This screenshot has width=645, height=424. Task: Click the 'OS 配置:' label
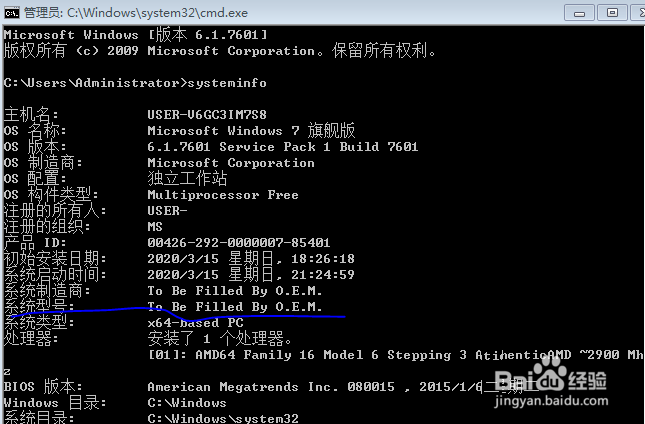[35, 179]
